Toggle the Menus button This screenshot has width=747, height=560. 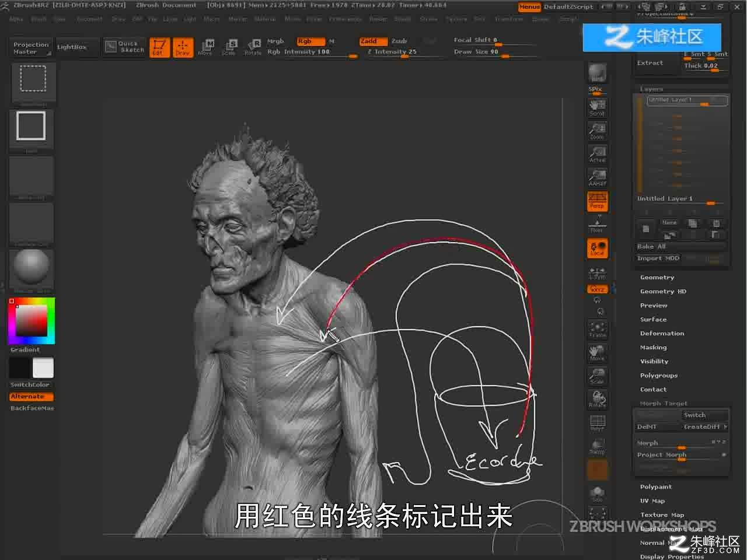529,7
